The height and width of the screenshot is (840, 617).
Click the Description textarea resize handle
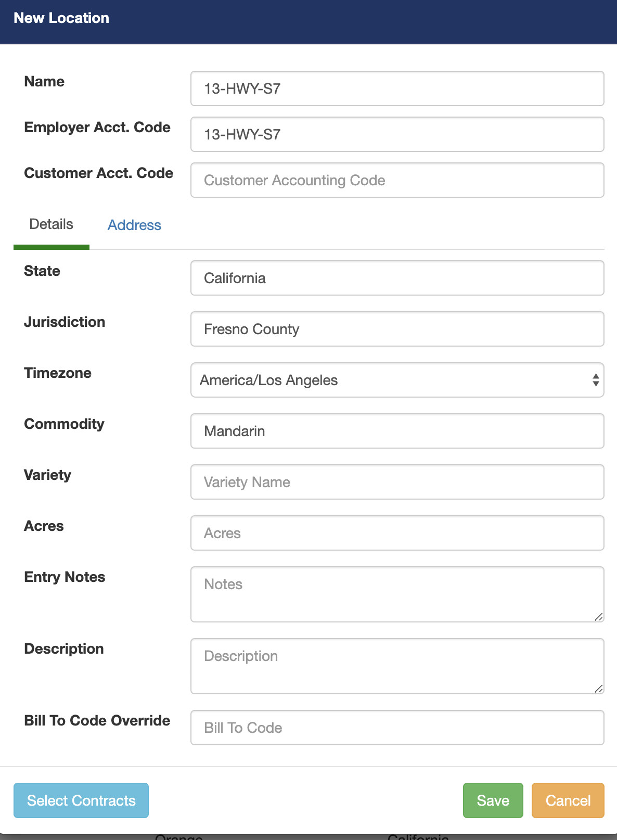coord(599,689)
